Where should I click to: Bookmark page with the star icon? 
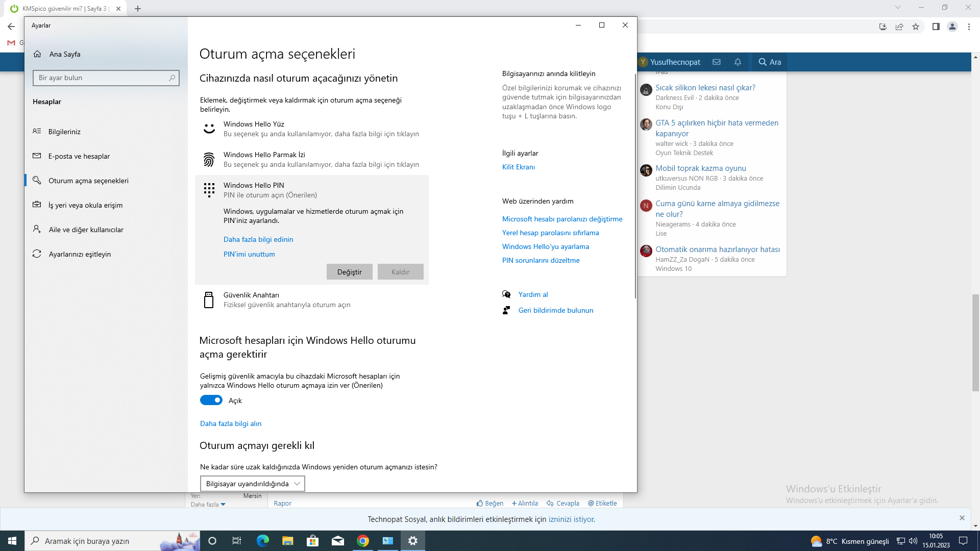point(916,27)
